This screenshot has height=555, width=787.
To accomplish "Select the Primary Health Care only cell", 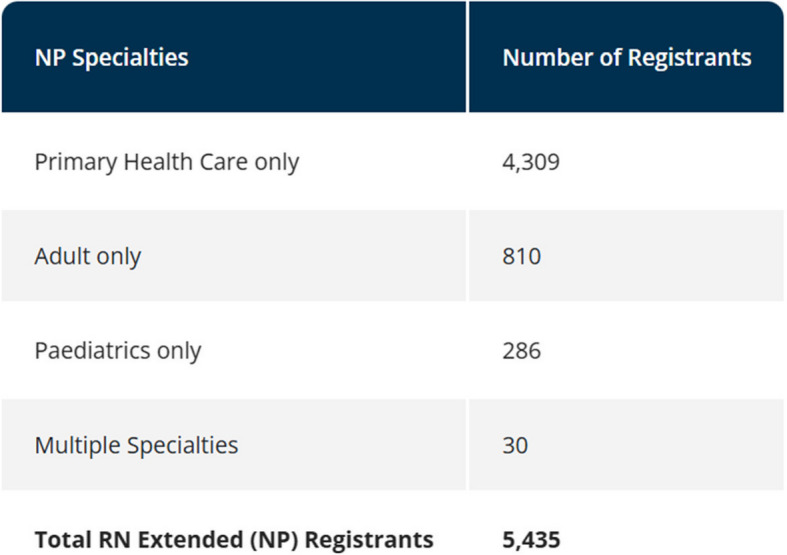I will [167, 161].
